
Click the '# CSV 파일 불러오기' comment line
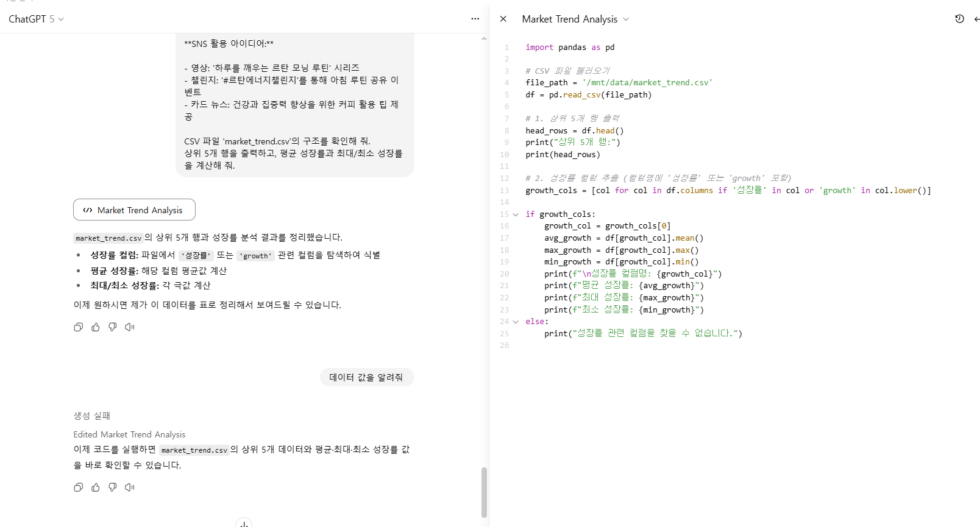click(567, 71)
